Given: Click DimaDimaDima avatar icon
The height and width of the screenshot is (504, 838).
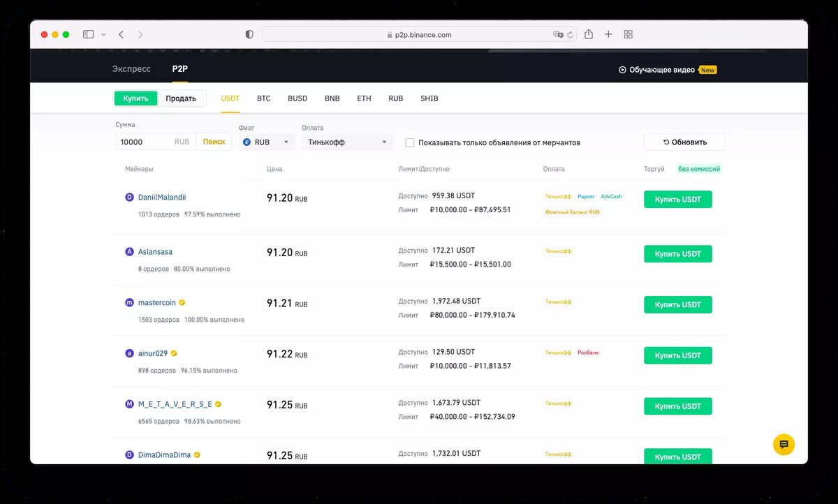Looking at the screenshot, I should pyautogui.click(x=129, y=455).
